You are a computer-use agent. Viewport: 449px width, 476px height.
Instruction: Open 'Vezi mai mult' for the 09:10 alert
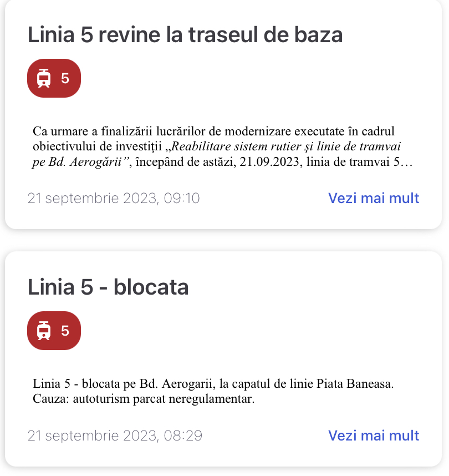[374, 198]
